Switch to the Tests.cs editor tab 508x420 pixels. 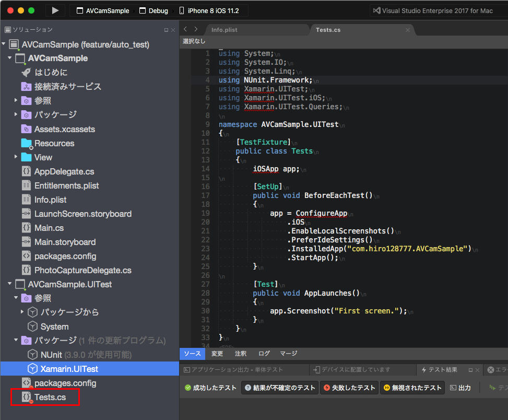(x=328, y=30)
